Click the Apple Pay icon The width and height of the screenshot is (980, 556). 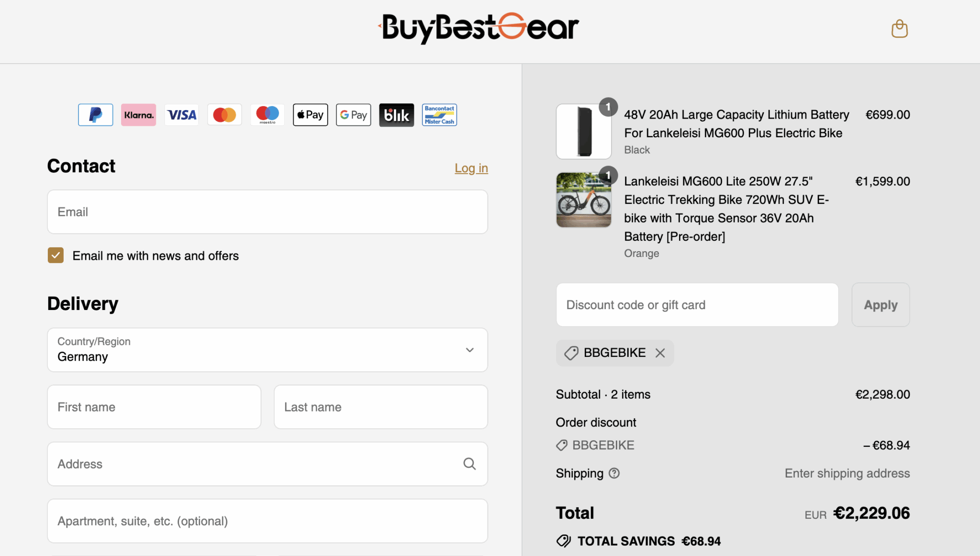311,115
